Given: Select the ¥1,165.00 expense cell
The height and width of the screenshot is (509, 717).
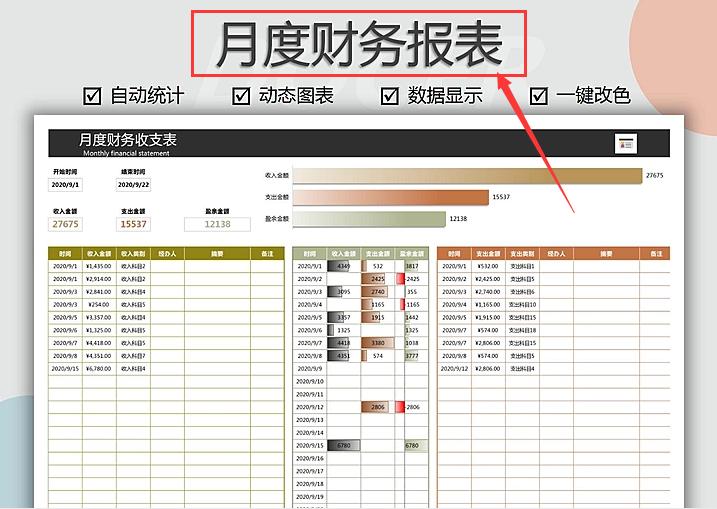Looking at the screenshot, I should (488, 304).
